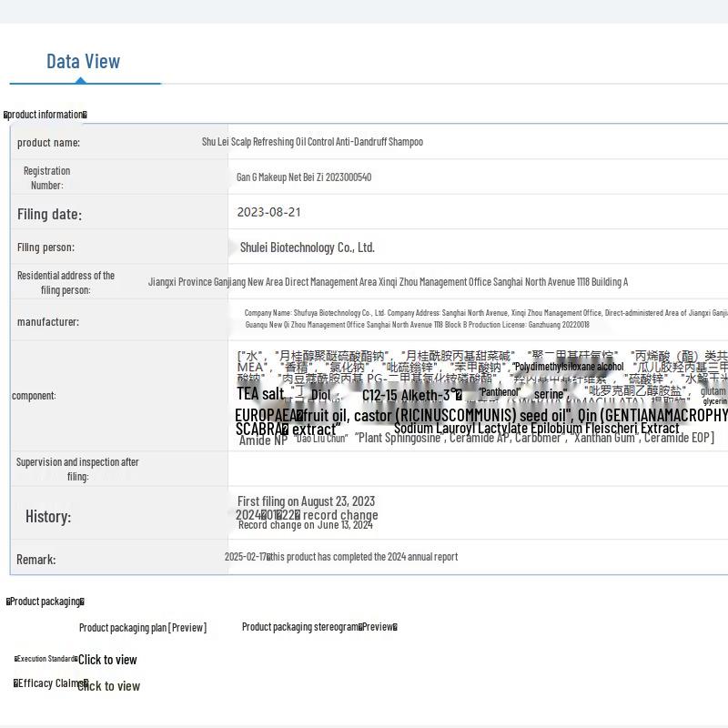Click the filing date 2023-08-21
728x728 pixels.
coord(268,212)
